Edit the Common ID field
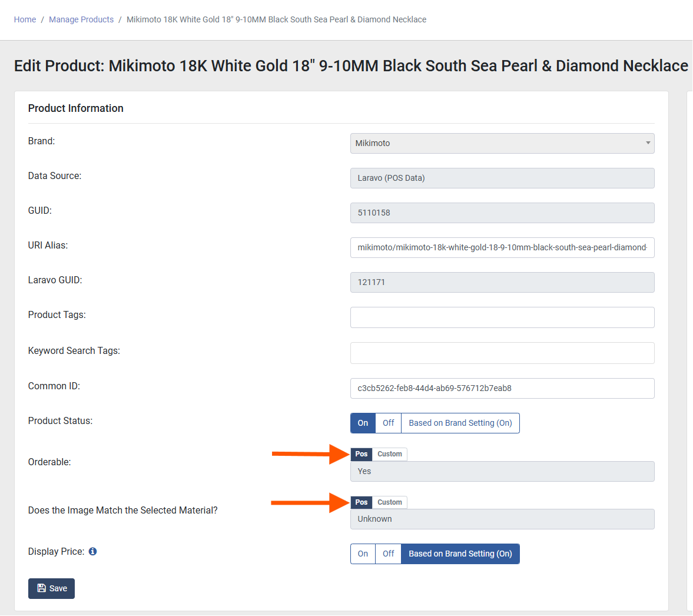Screen dimensions: 693x616 (502, 388)
